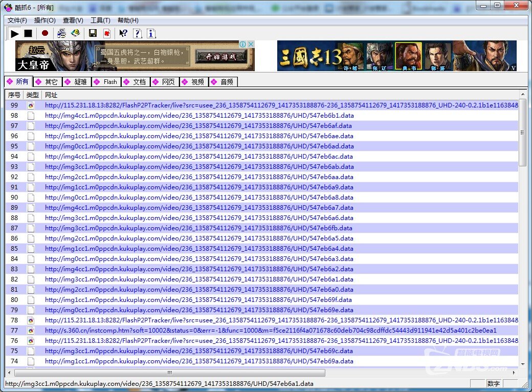
Task: Start capturing with the black play icon
Action: tap(15, 33)
